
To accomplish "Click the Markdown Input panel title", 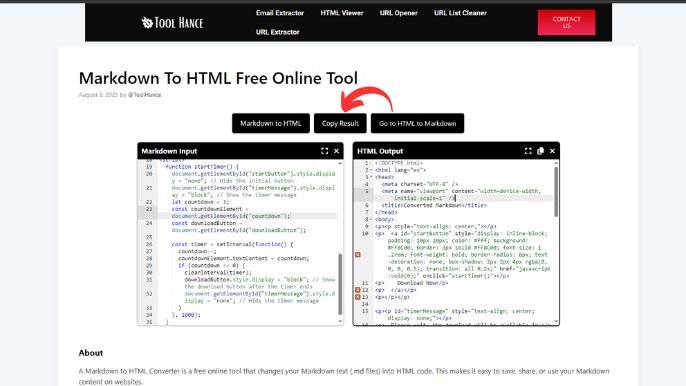I will pyautogui.click(x=169, y=151).
